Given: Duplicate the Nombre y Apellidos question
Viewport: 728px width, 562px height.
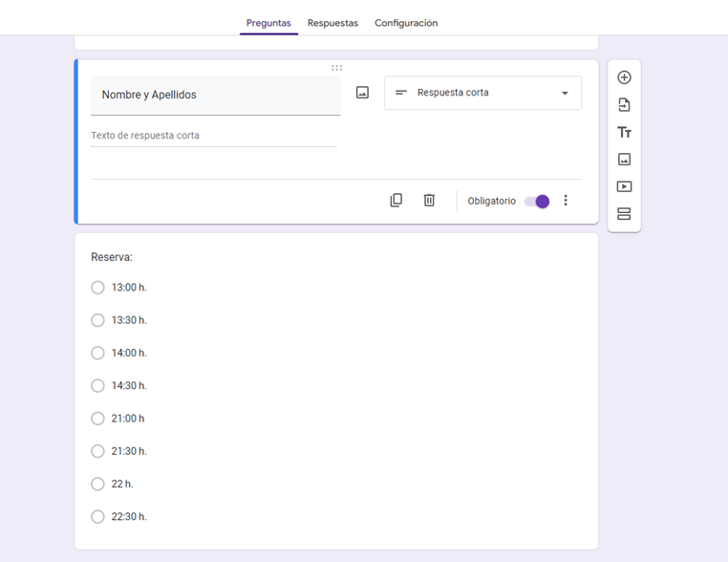Looking at the screenshot, I should tap(396, 201).
